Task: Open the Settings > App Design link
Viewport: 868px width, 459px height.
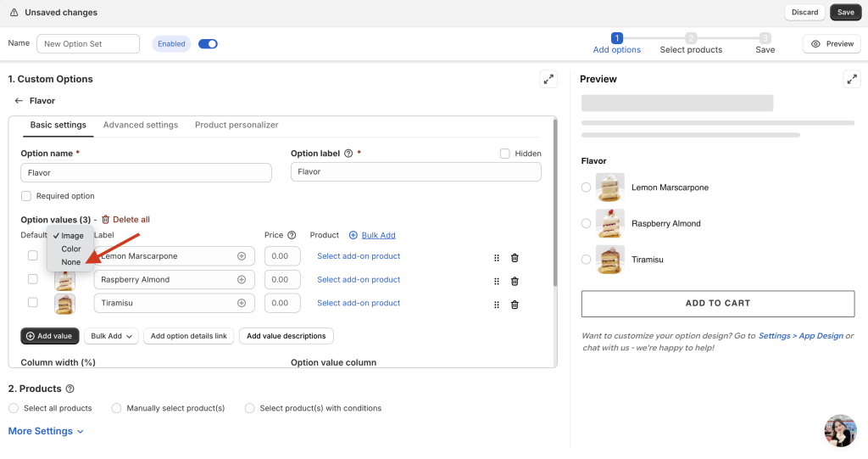Action: coord(800,336)
